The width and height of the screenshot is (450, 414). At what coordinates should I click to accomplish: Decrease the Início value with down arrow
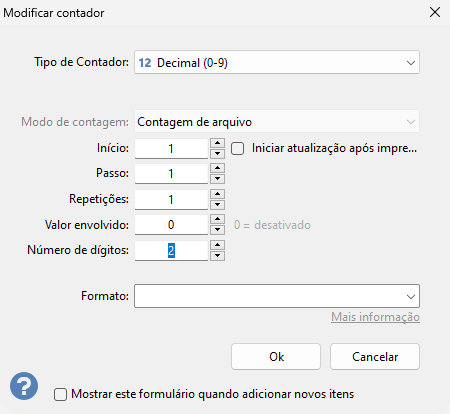coord(217,153)
